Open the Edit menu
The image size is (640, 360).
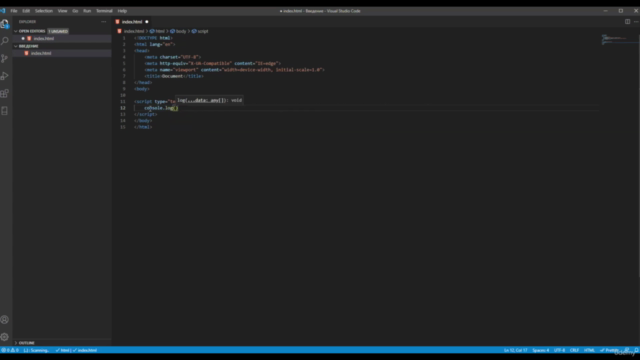26,11
